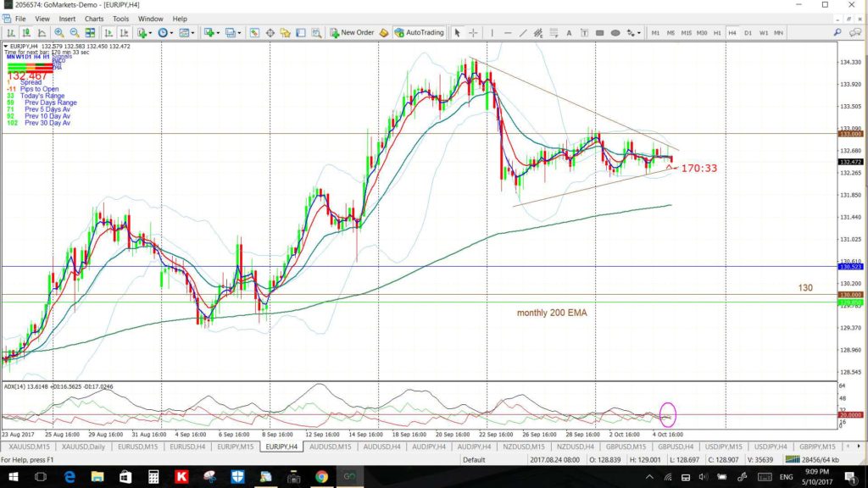Select the ellipse shape tool

point(615,33)
